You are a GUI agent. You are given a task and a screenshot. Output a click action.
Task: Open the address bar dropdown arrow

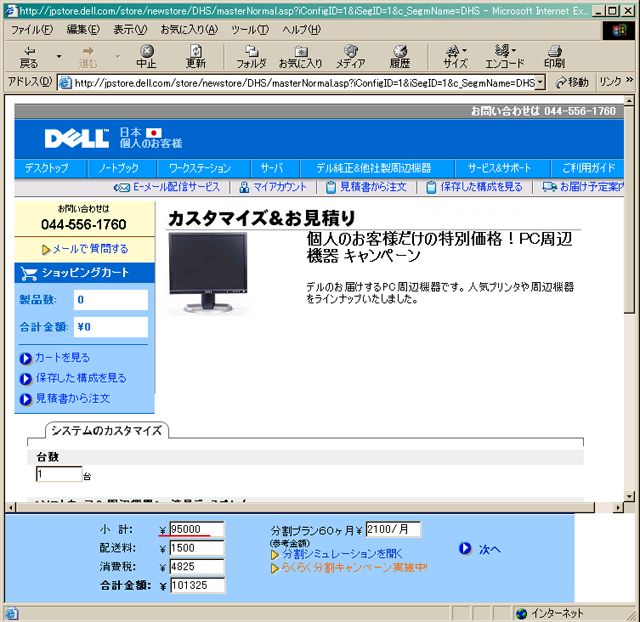[x=540, y=83]
